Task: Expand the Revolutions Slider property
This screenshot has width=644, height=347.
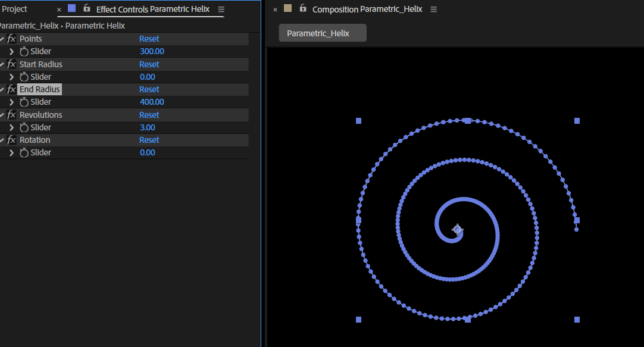Action: pos(11,128)
